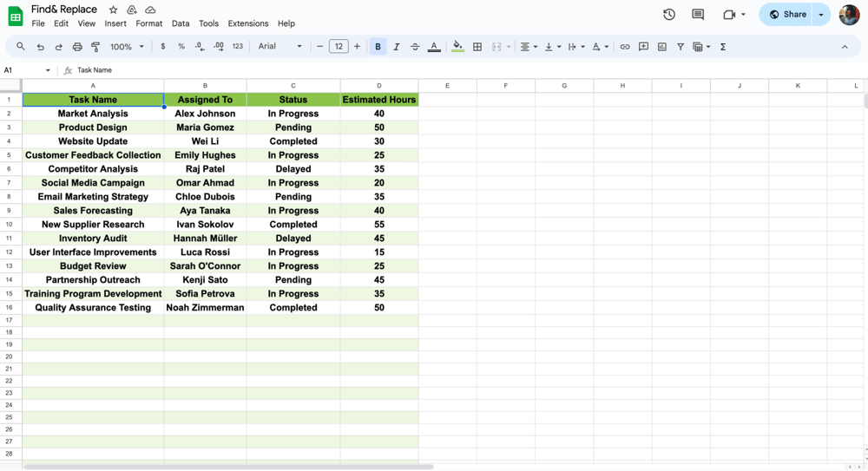The image size is (868, 471).
Task: Click the insert chart icon
Action: point(661,47)
